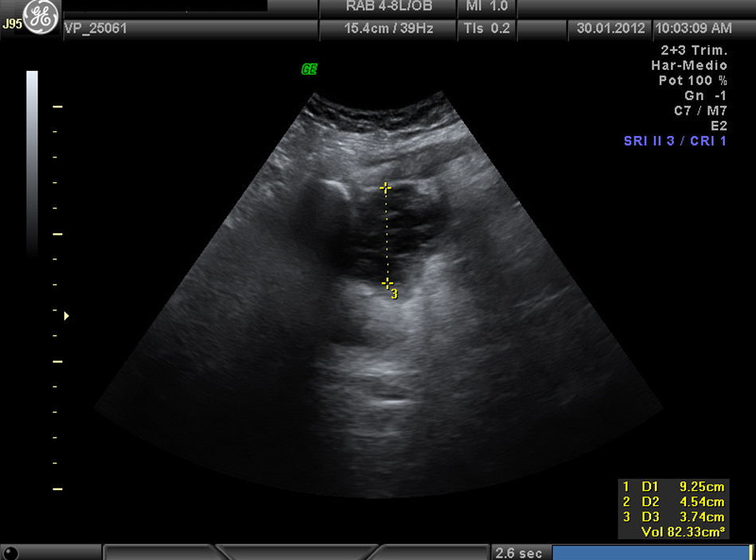Click the 10:03:09 AM time display

(693, 29)
